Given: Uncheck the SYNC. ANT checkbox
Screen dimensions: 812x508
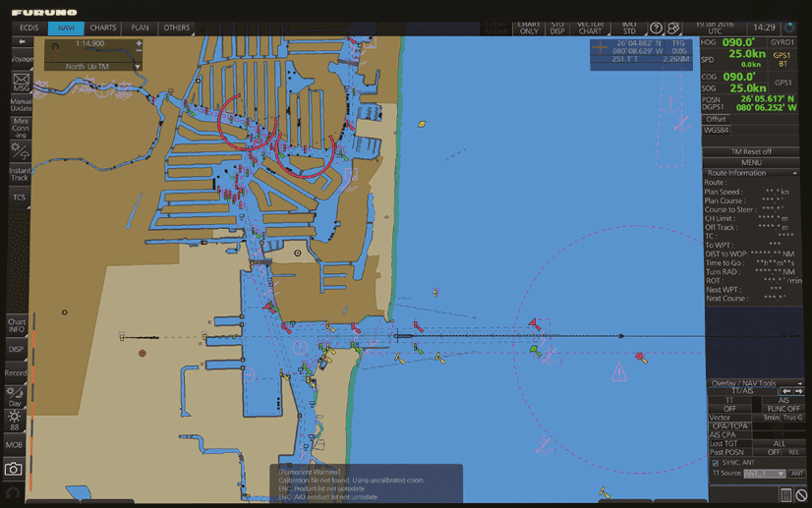Looking at the screenshot, I should 715,463.
